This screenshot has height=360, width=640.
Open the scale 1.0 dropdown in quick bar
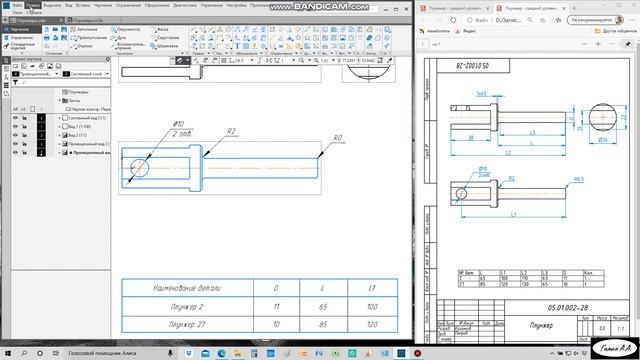coord(333,60)
